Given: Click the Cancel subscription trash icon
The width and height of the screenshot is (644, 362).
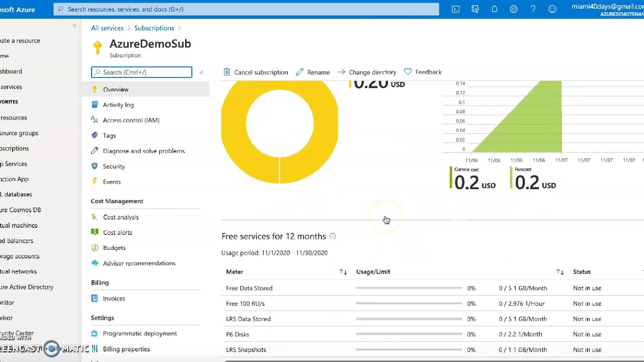Looking at the screenshot, I should (x=227, y=72).
